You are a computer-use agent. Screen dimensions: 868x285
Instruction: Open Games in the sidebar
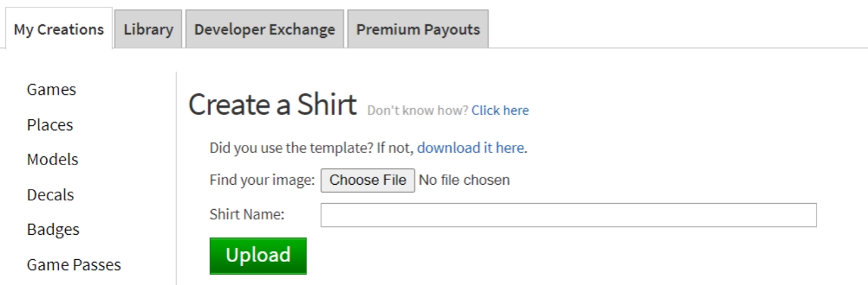point(51,89)
